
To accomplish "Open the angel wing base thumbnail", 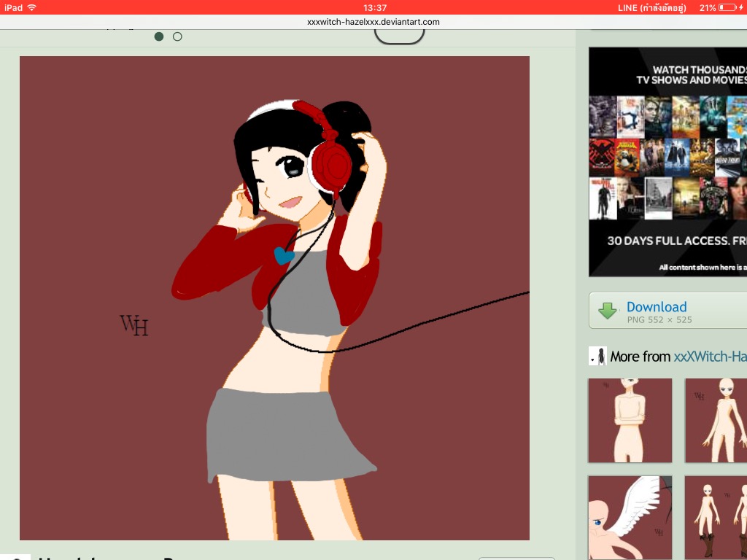I will [630, 517].
